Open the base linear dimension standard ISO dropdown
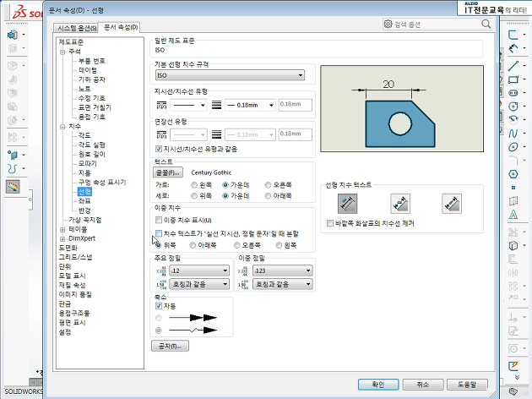This screenshot has width=532, height=399. [230, 75]
